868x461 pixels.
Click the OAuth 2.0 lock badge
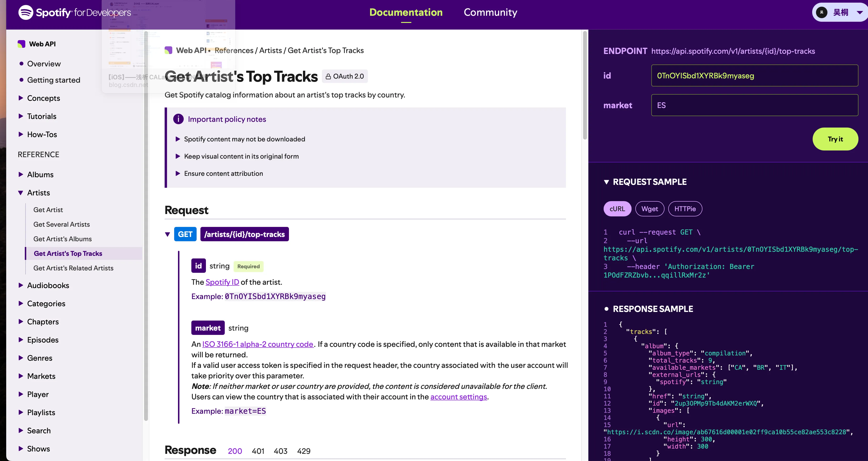click(x=345, y=76)
